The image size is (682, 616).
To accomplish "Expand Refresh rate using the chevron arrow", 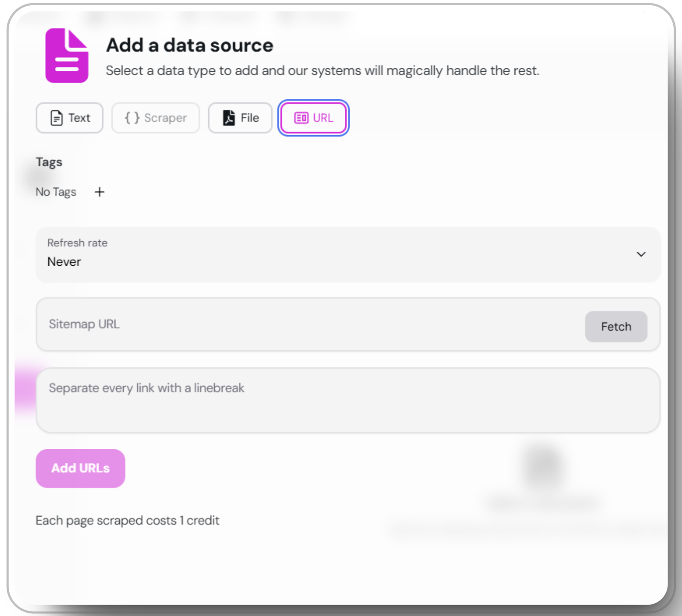I will (641, 254).
